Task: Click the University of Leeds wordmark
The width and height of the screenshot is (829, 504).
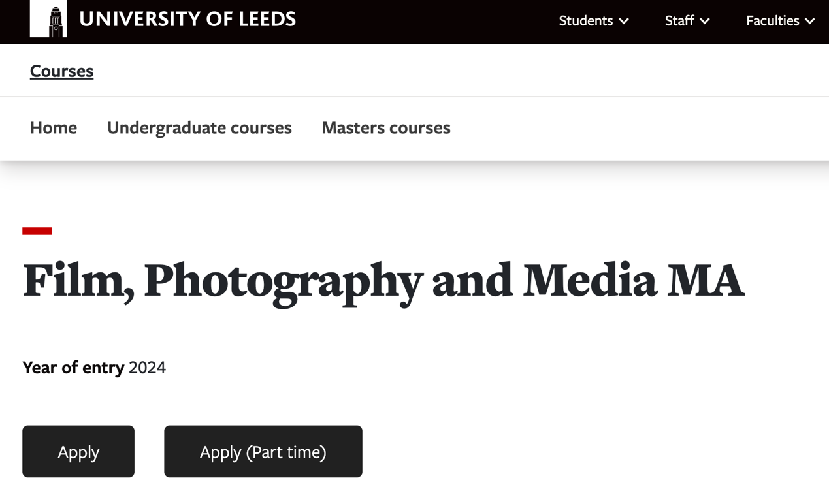Action: [x=187, y=20]
